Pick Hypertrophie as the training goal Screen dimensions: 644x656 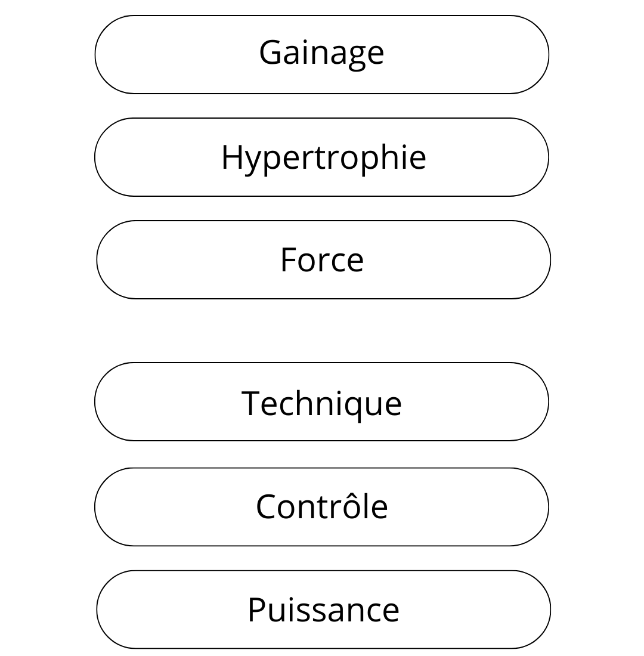[321, 157]
